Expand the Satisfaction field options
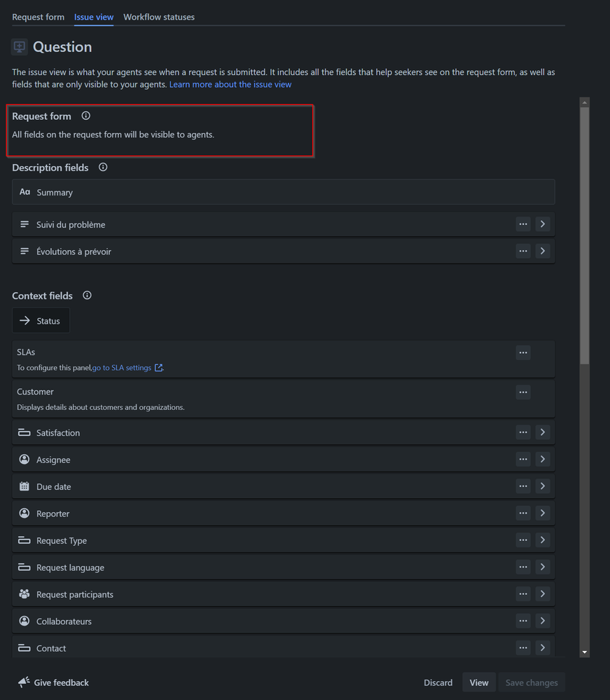The image size is (610, 700). 543,432
